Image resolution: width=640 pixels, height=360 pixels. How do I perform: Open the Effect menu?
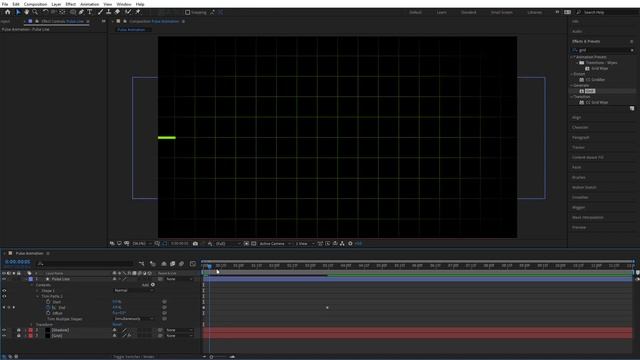(x=71, y=4)
